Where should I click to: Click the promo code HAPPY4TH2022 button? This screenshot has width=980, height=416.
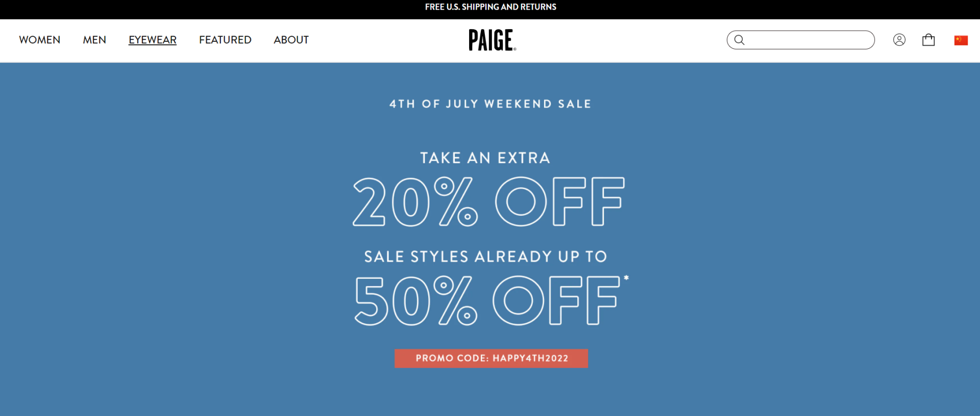pyautogui.click(x=491, y=358)
